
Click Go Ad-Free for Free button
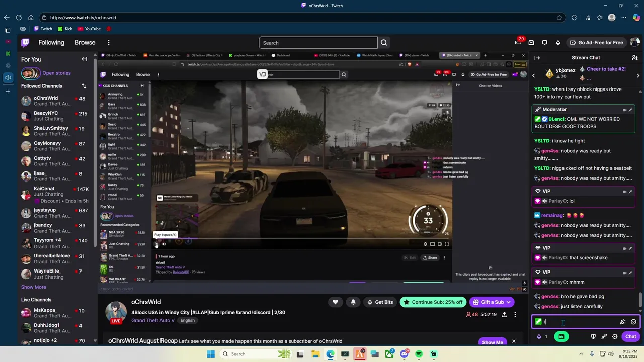(596, 43)
